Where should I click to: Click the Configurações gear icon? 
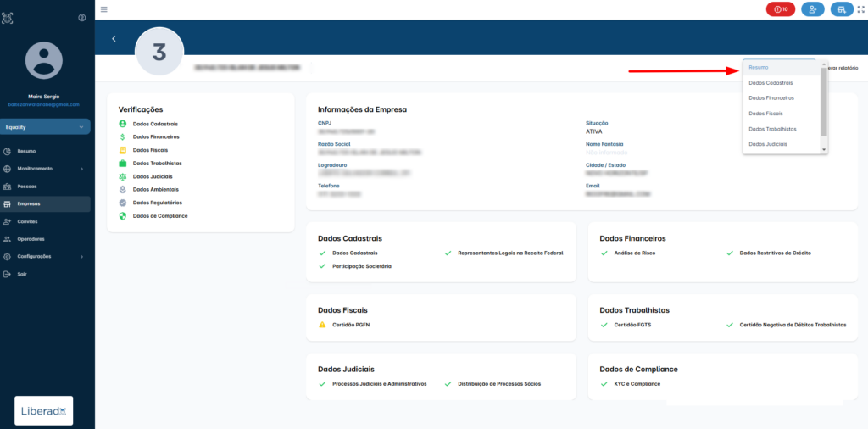point(7,257)
